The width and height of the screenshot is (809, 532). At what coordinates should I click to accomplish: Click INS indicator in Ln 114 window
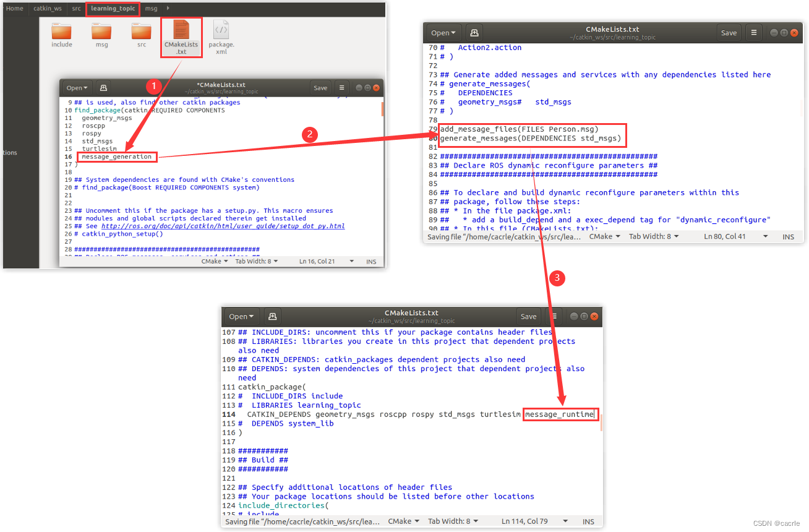point(588,521)
